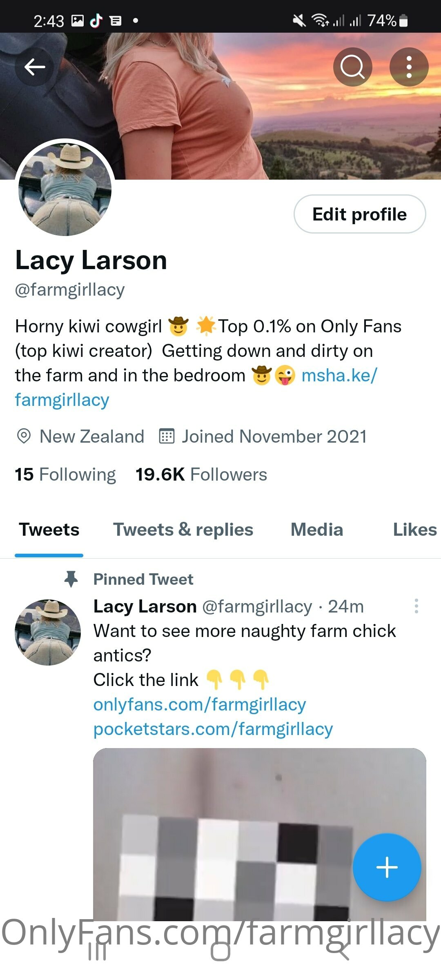The width and height of the screenshot is (441, 980).
Task: Tap the calendar icon beside join date
Action: tap(167, 436)
